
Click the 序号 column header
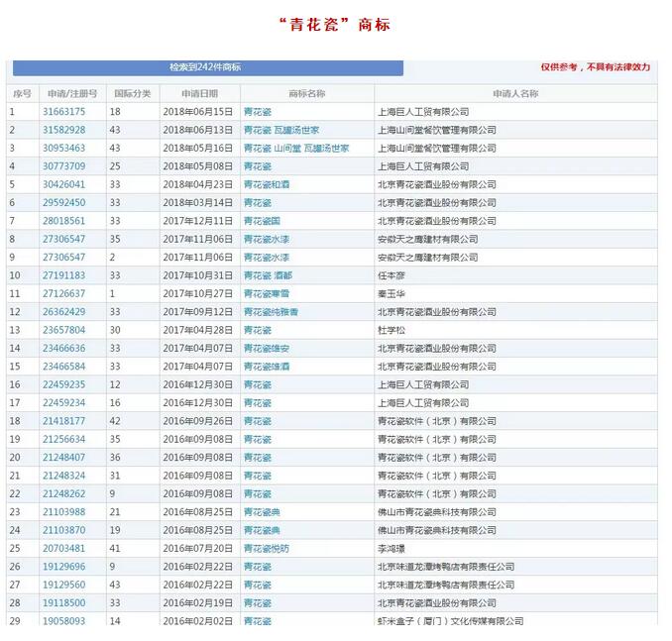[22, 93]
